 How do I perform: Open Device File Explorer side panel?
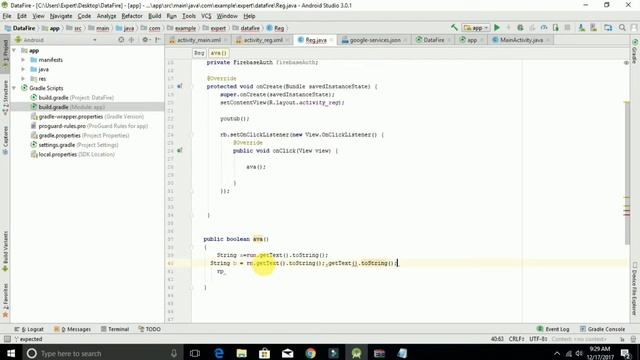click(x=635, y=288)
